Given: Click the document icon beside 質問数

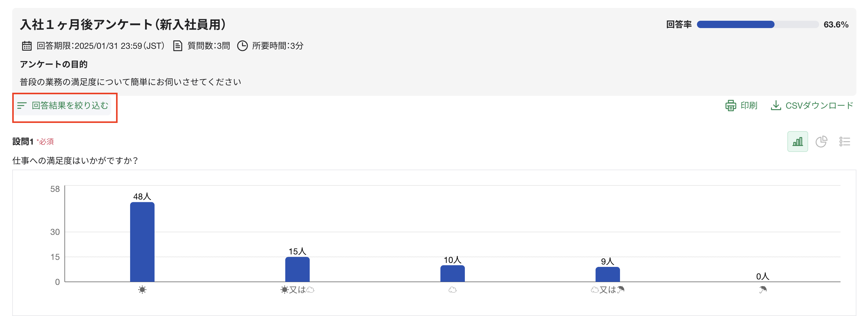Looking at the screenshot, I should pyautogui.click(x=177, y=46).
